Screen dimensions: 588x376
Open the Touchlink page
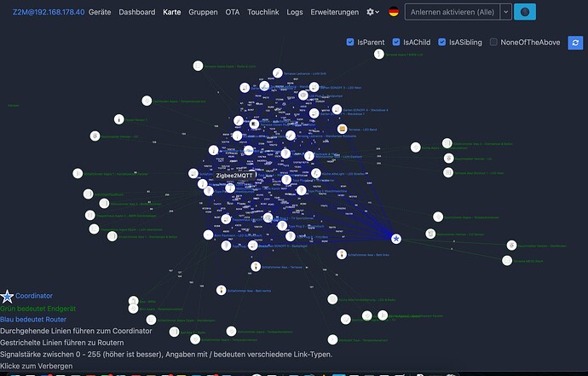pyautogui.click(x=262, y=12)
